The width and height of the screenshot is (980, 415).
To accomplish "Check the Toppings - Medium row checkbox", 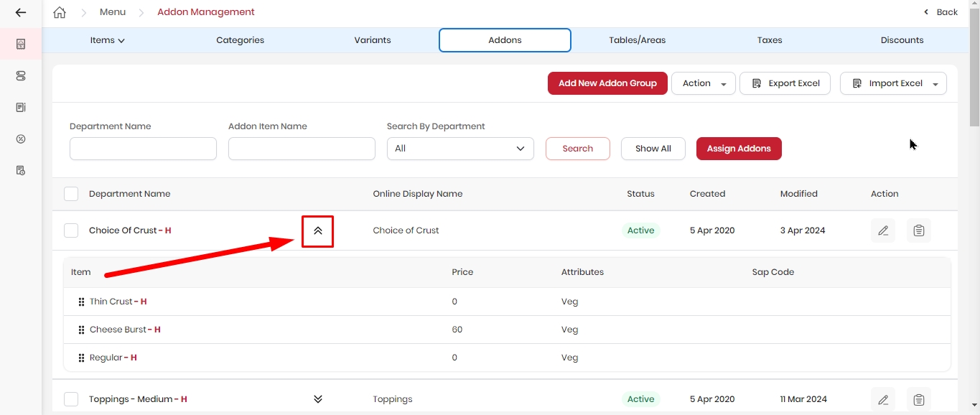I will click(x=71, y=399).
